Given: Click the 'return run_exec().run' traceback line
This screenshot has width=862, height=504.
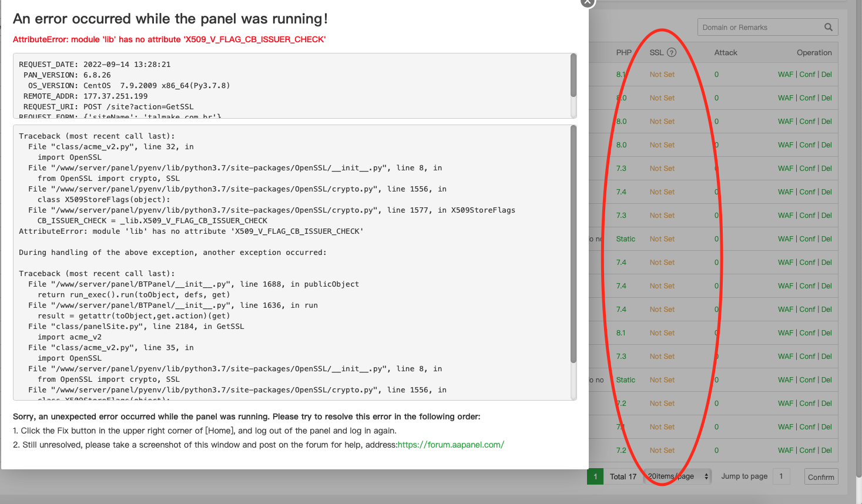Looking at the screenshot, I should 134,295.
